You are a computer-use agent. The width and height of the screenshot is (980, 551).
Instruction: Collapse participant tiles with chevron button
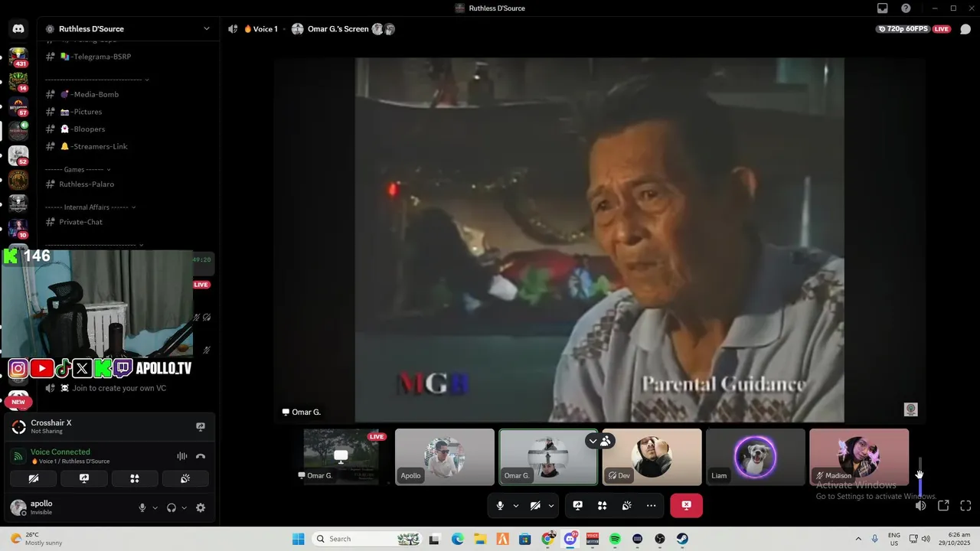(x=593, y=441)
